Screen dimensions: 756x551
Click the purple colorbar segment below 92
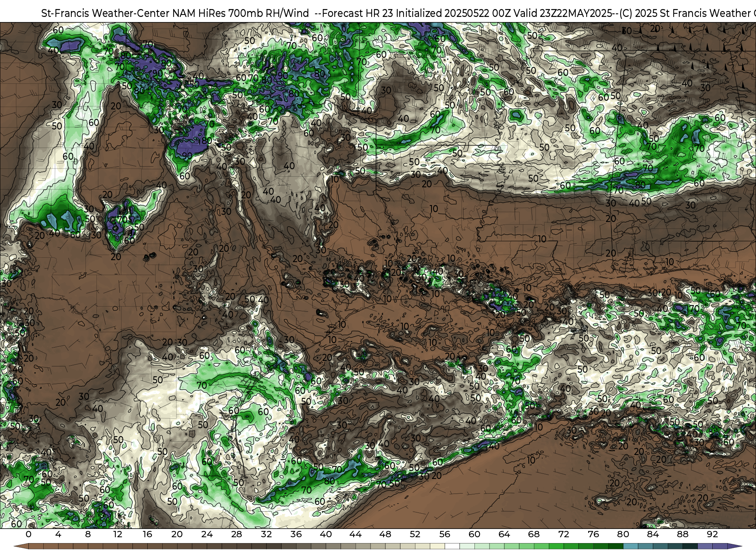720,546
